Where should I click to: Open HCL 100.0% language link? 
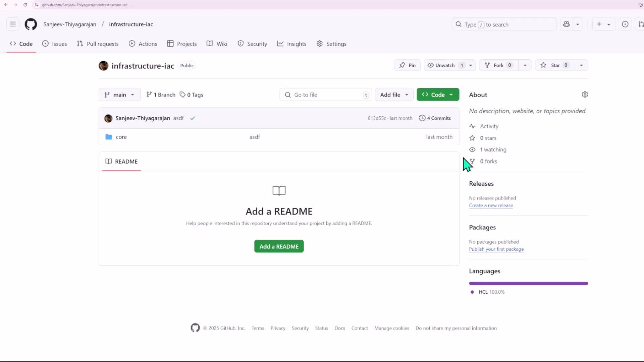(488, 292)
